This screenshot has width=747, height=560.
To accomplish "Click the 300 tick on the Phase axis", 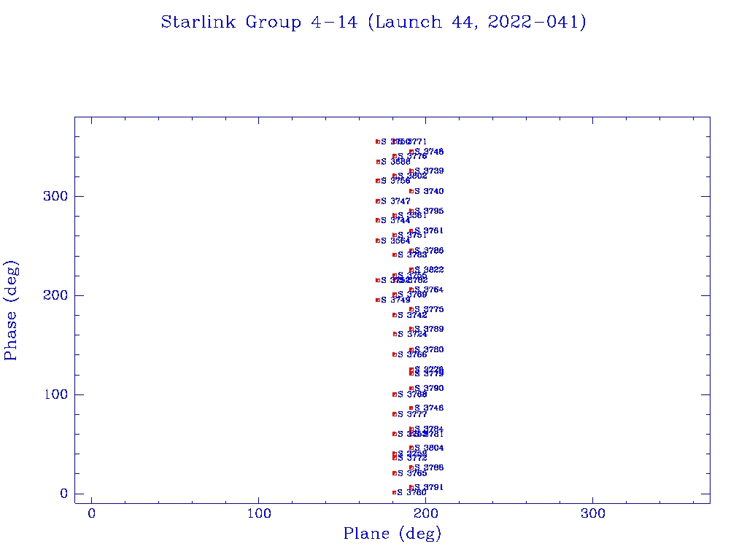I will [x=55, y=196].
